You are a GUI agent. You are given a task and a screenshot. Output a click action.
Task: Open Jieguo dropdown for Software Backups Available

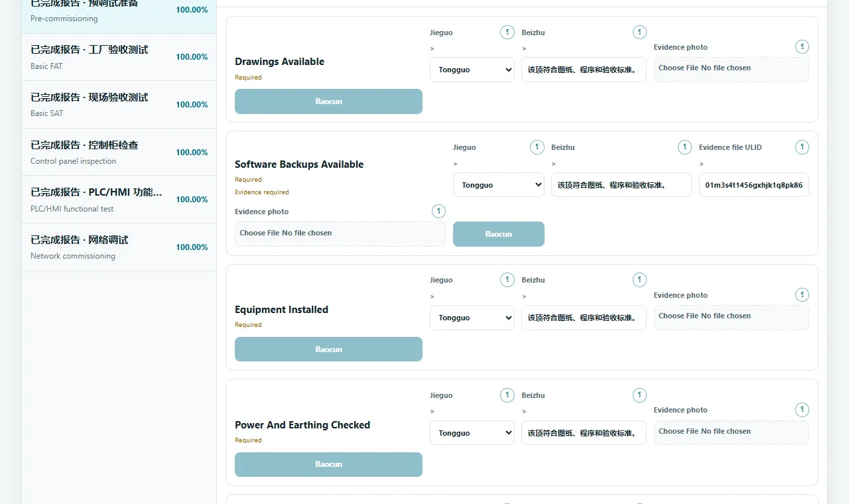pyautogui.click(x=499, y=185)
